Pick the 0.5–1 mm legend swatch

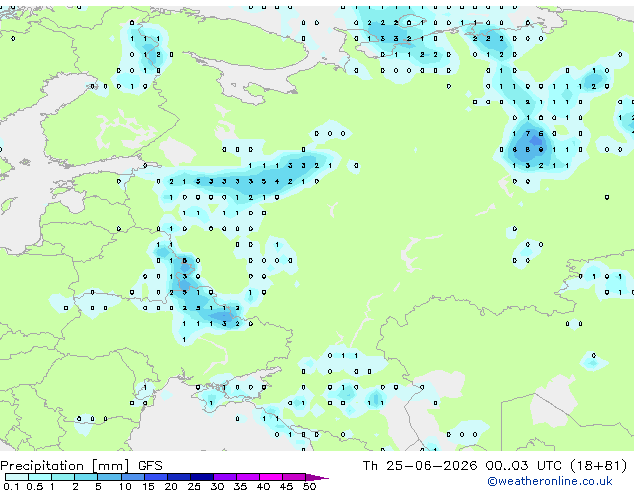40,477
